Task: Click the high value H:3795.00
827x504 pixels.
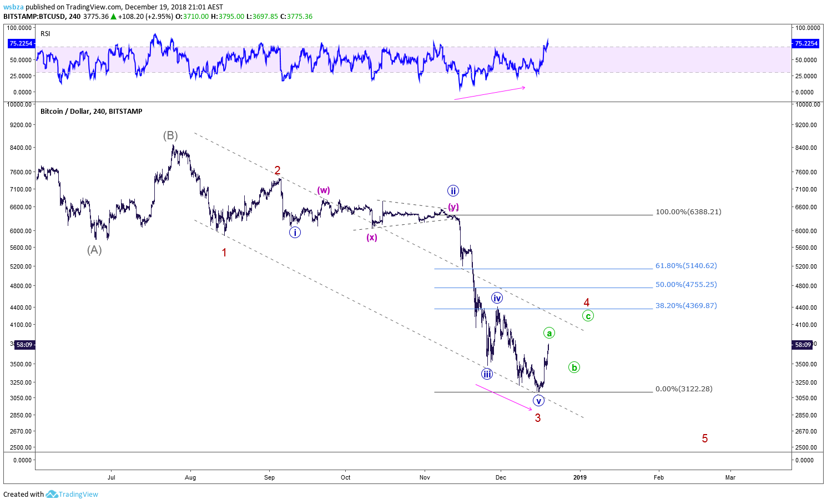Action: click(228, 16)
